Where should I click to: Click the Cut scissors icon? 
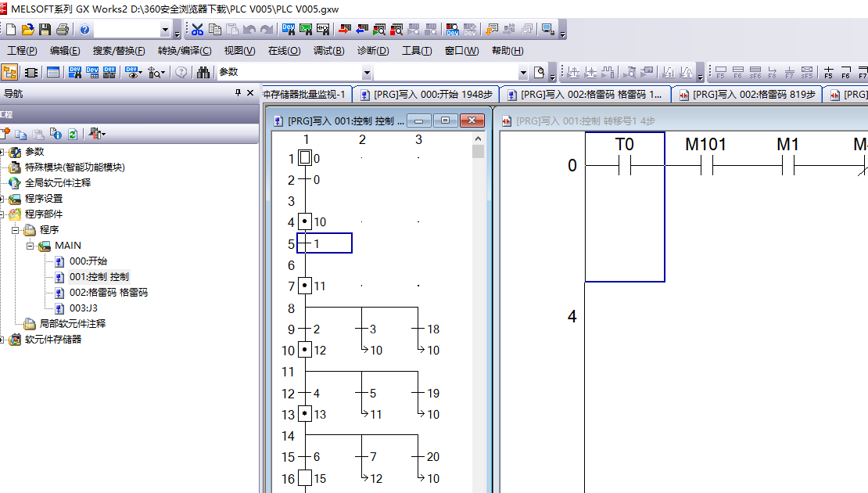click(197, 30)
